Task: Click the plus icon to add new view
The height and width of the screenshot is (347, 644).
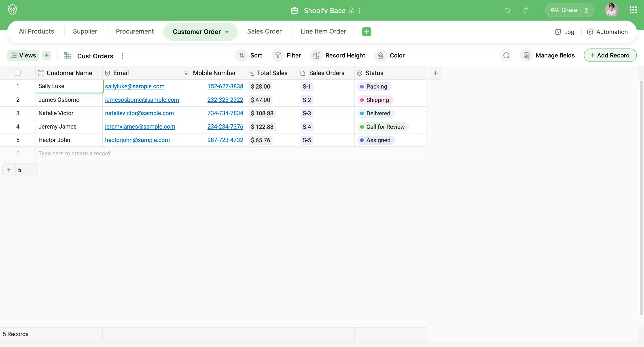Action: (x=47, y=55)
